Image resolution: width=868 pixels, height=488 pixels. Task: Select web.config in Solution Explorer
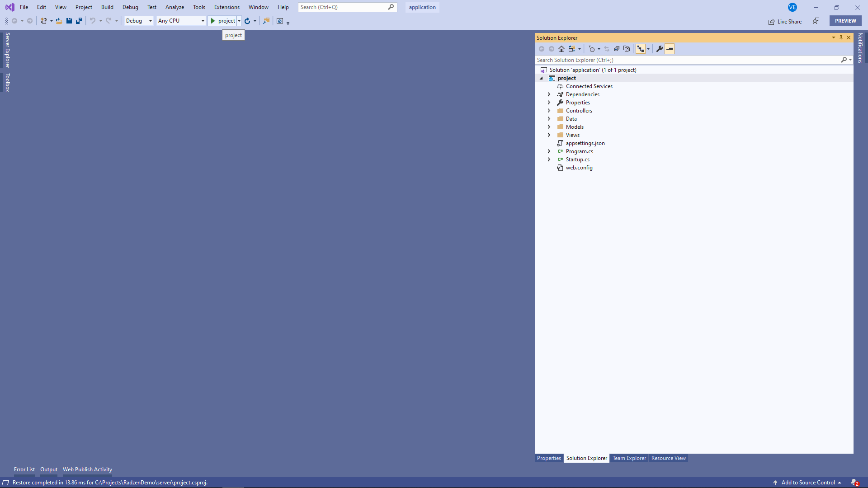tap(579, 168)
